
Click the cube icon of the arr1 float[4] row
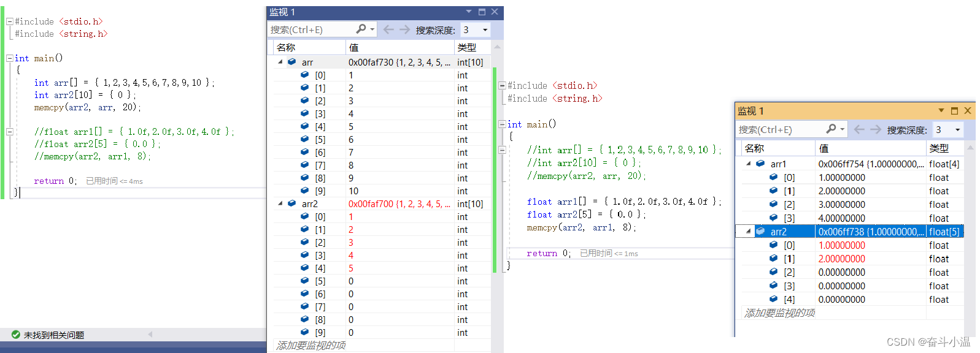tap(760, 164)
